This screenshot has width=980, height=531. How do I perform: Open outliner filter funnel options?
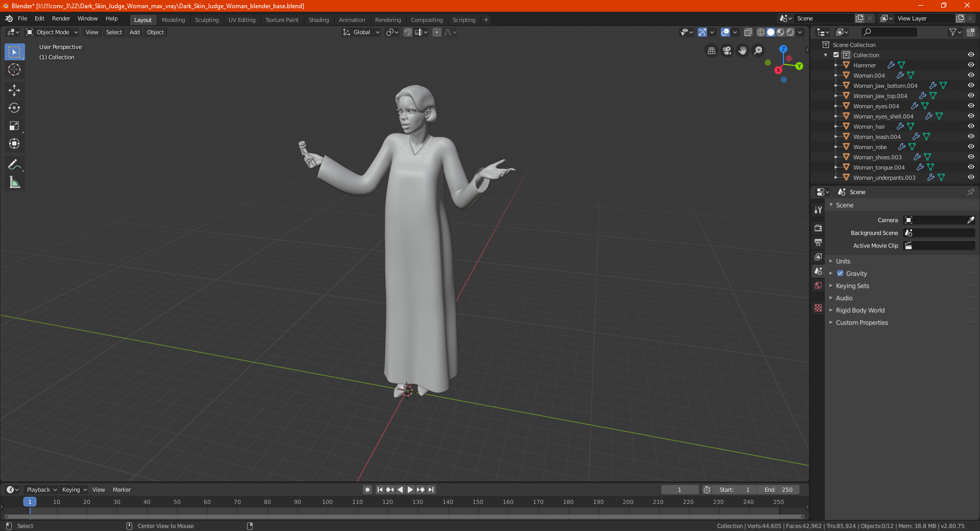(x=955, y=32)
